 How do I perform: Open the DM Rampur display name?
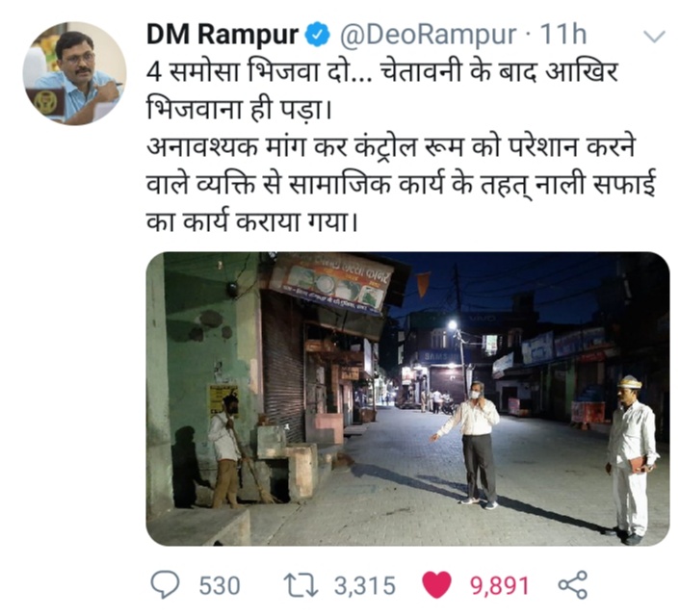(222, 35)
